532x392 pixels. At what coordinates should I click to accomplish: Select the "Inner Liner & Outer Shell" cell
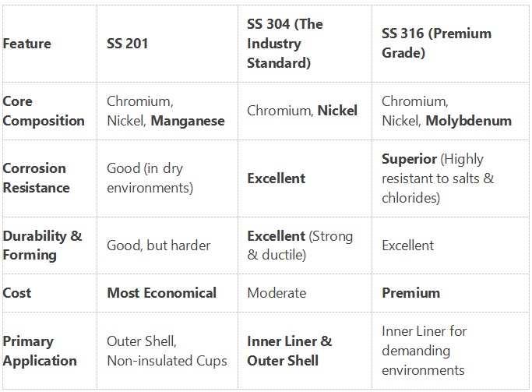point(289,351)
